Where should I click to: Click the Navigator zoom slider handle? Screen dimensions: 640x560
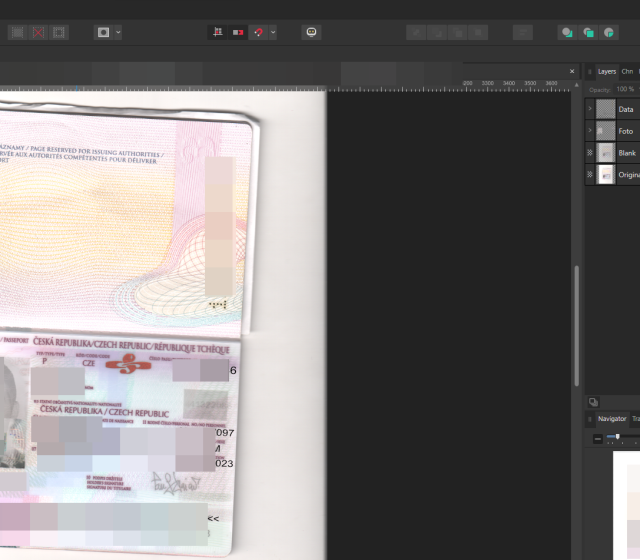(617, 437)
